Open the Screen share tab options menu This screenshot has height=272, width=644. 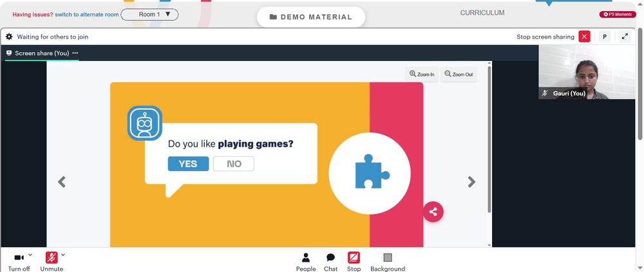tap(75, 53)
